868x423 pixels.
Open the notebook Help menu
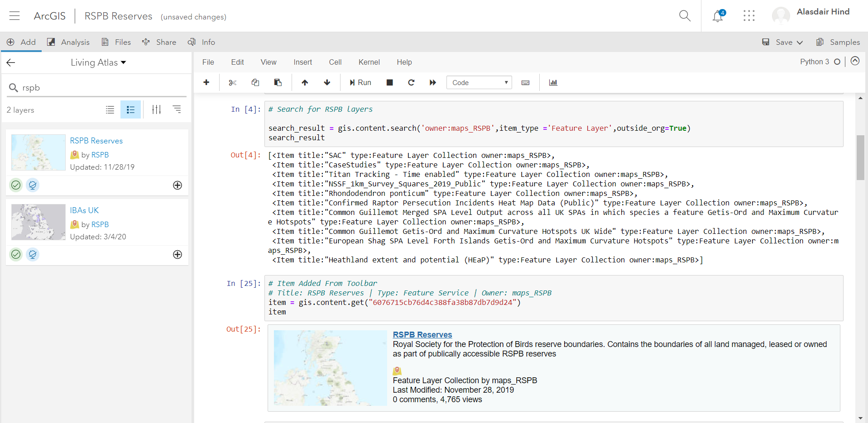click(x=404, y=62)
